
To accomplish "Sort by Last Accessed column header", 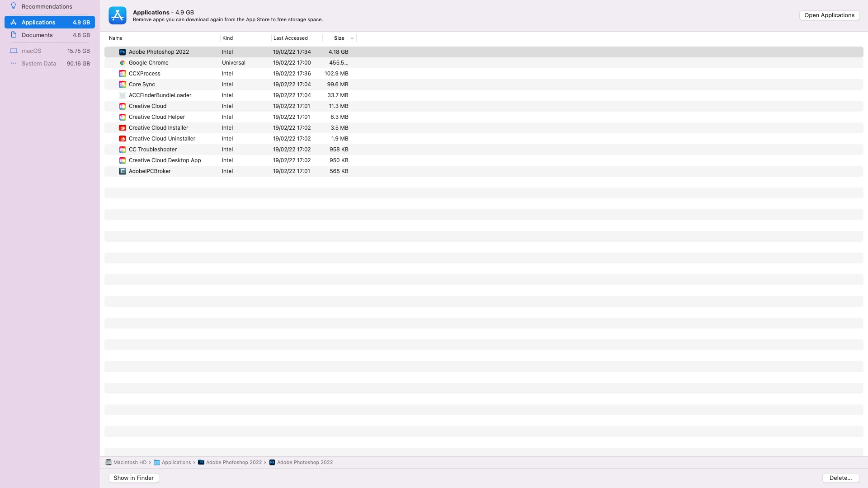I will click(x=290, y=38).
